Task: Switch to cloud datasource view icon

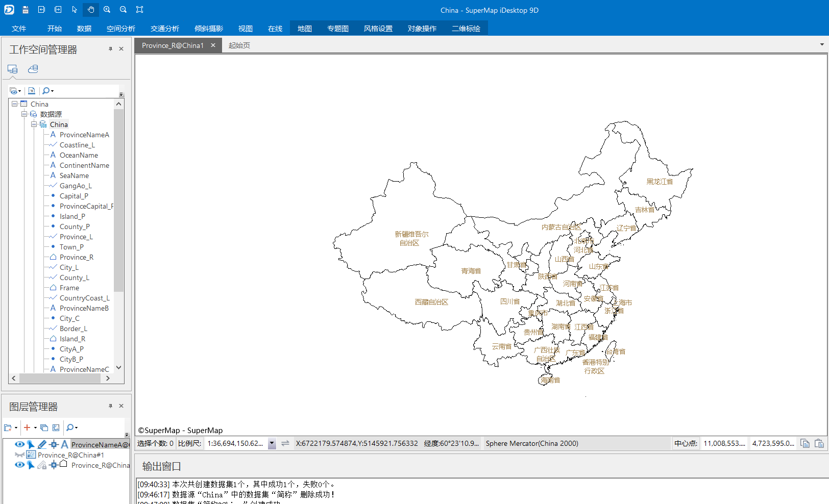Action: click(33, 69)
